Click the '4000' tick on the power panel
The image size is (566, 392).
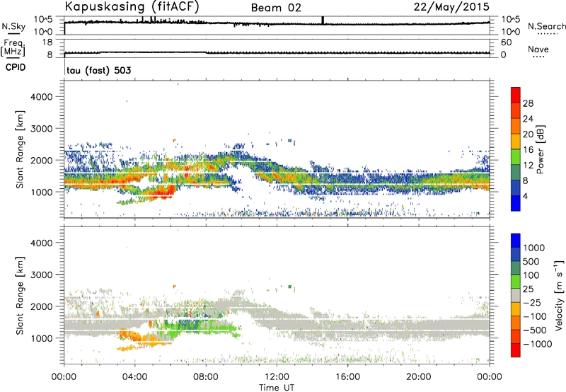tap(41, 97)
